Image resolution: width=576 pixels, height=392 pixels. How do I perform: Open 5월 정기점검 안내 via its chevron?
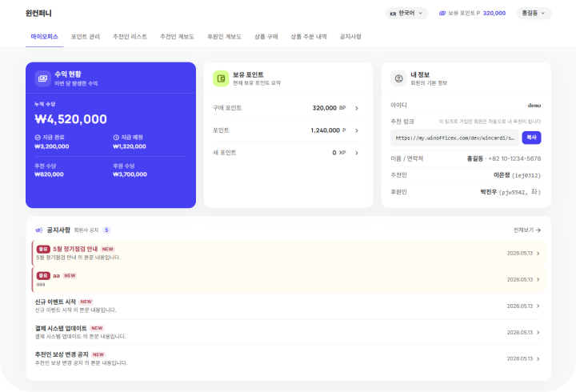(x=538, y=253)
